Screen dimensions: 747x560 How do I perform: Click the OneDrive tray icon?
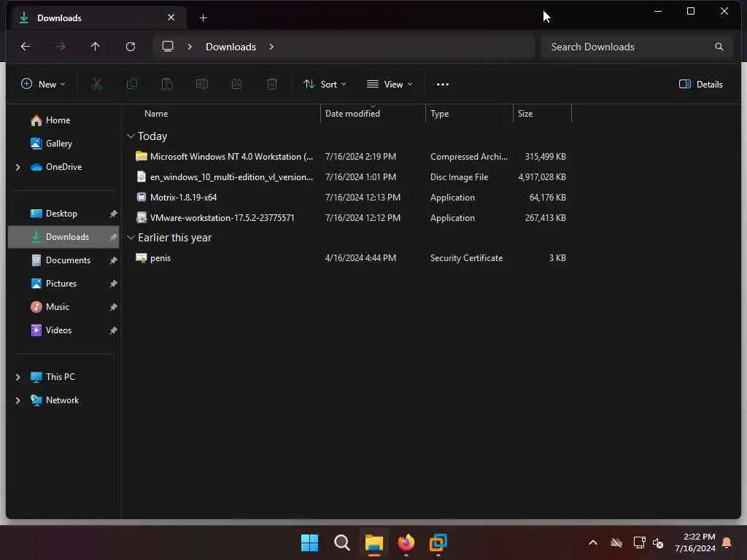(x=616, y=542)
